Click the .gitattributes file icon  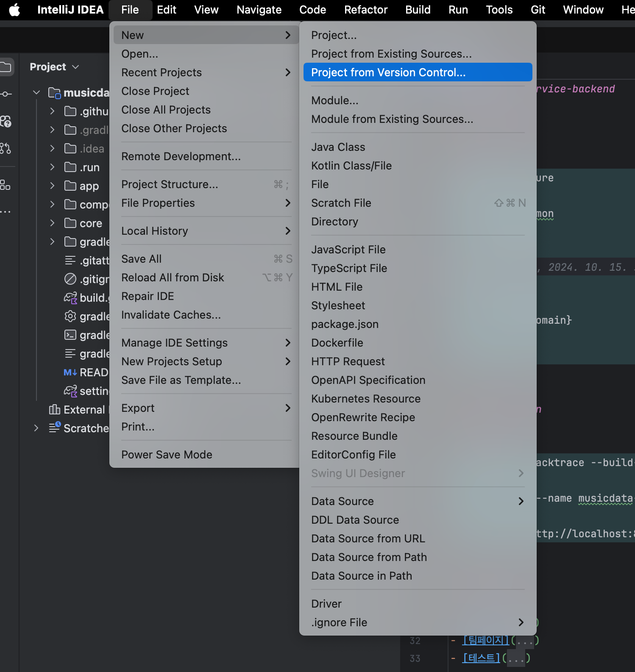70,260
